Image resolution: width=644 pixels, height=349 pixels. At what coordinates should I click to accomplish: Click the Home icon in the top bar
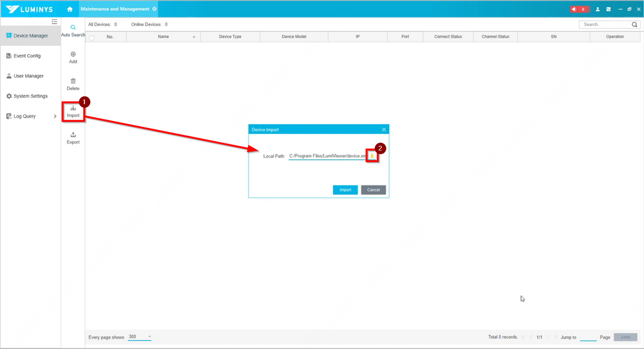pyautogui.click(x=70, y=9)
